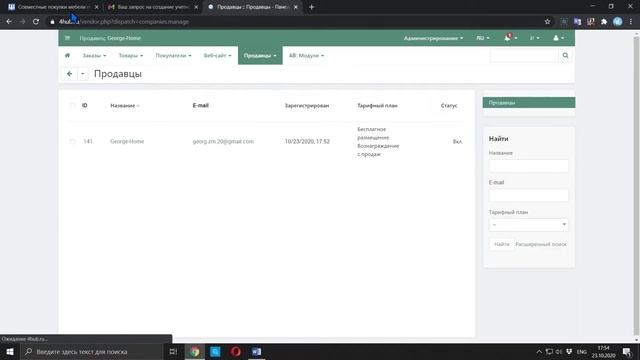This screenshot has height=360, width=640.
Task: Focus the Название search field
Action: pyautogui.click(x=528, y=166)
